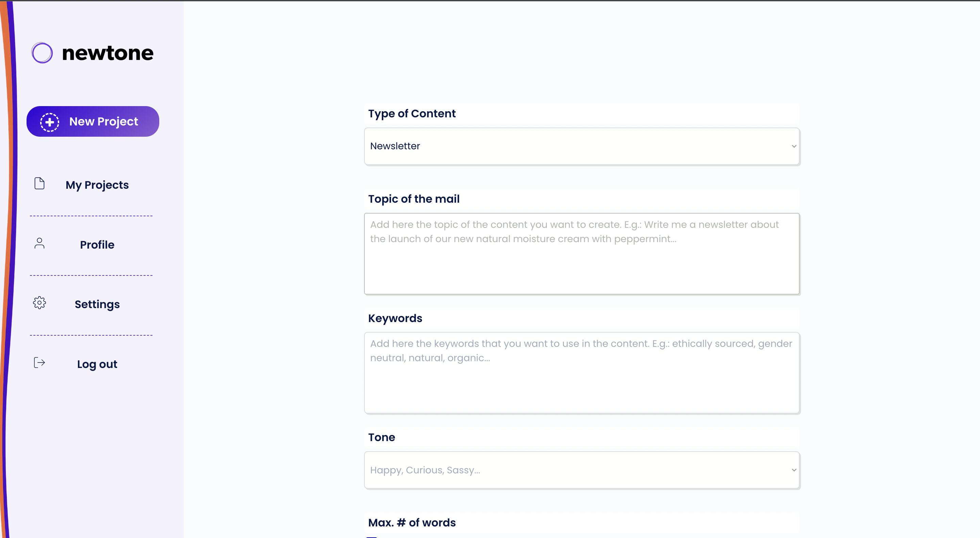Click the dashed plus icon on New Project
The width and height of the screenshot is (980, 538).
(50, 122)
